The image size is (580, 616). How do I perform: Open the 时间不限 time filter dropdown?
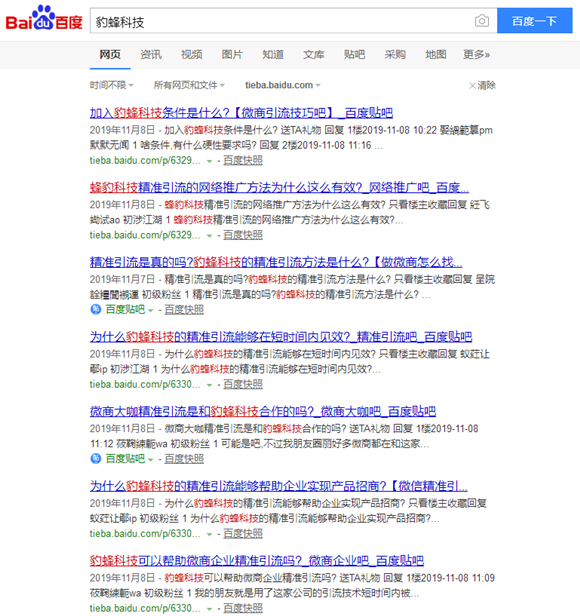[112, 85]
